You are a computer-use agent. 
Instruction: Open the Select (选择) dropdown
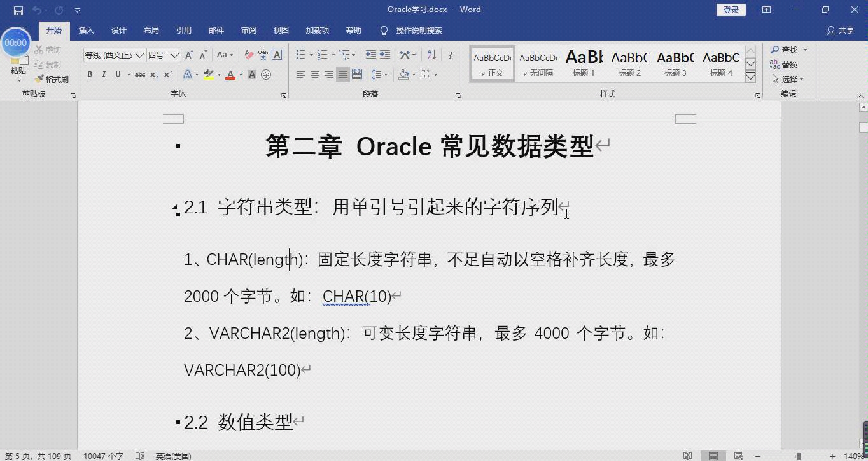click(788, 80)
